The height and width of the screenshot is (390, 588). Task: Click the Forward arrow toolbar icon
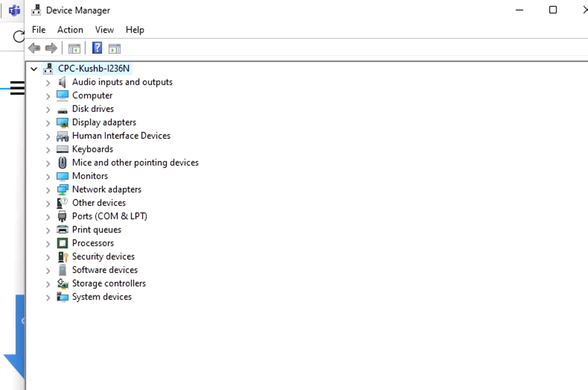click(51, 48)
